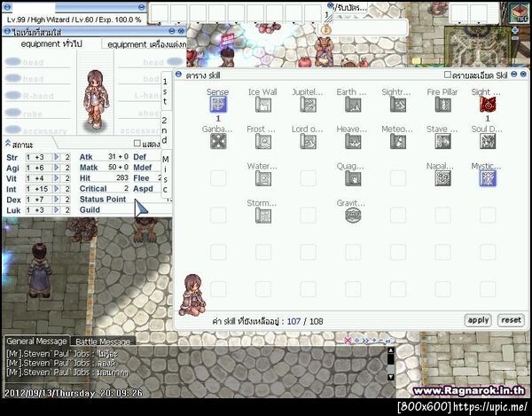Select the Meteor Storm skill icon
The width and height of the screenshot is (532, 416).
click(398, 141)
